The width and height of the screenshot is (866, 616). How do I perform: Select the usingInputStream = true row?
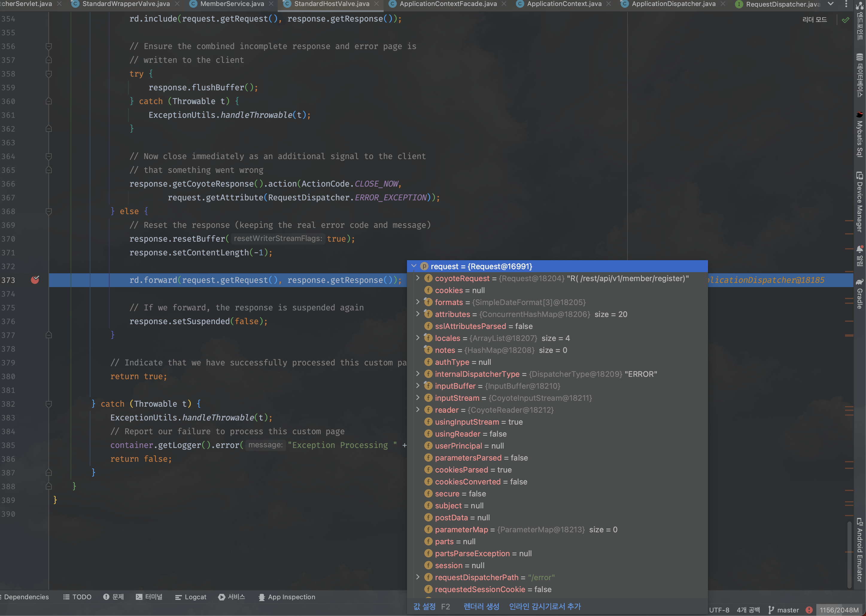pos(557,422)
